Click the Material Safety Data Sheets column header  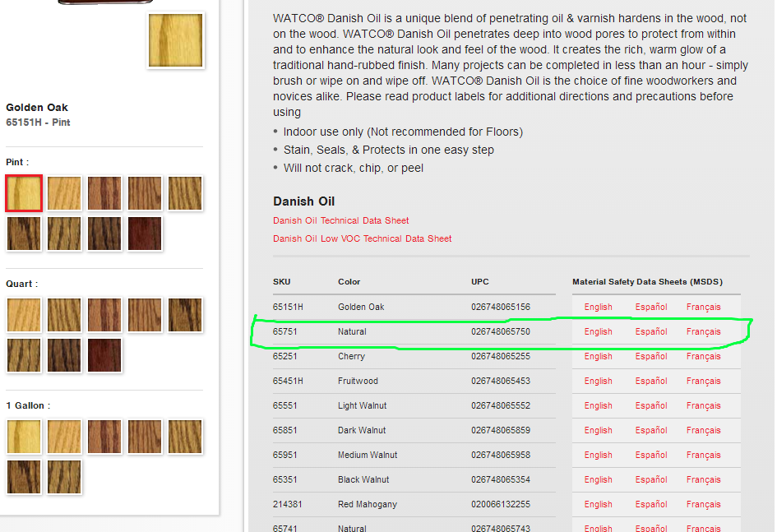[647, 282]
